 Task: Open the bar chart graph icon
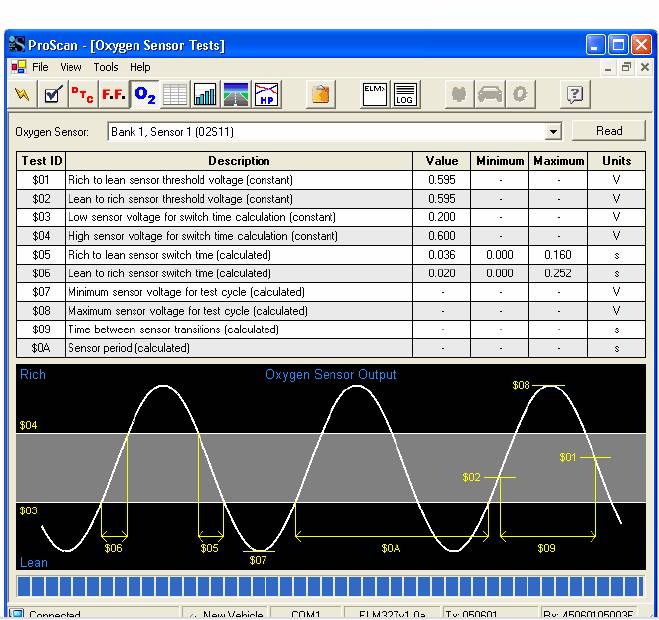click(x=206, y=95)
